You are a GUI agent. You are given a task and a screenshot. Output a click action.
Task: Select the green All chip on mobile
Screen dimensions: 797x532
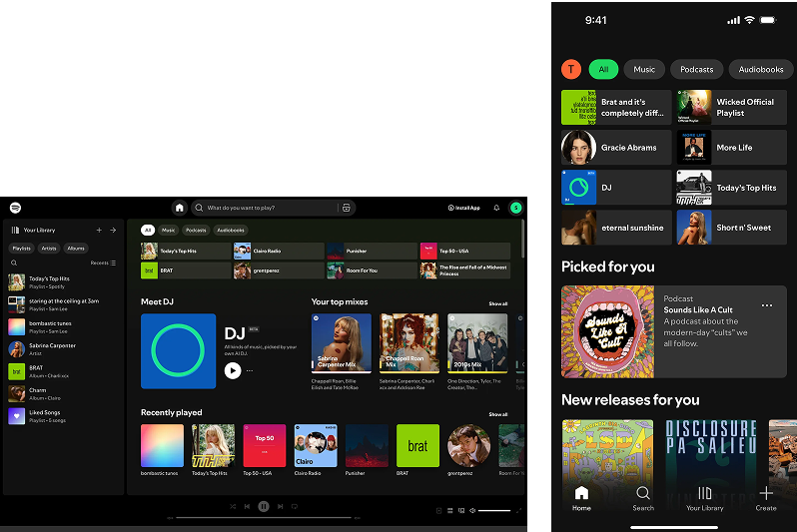pyautogui.click(x=603, y=69)
